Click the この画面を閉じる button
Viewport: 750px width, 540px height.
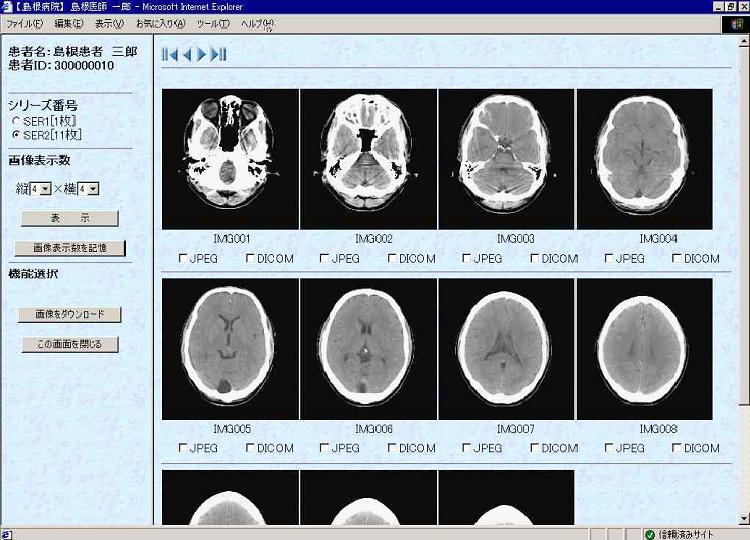click(x=69, y=345)
